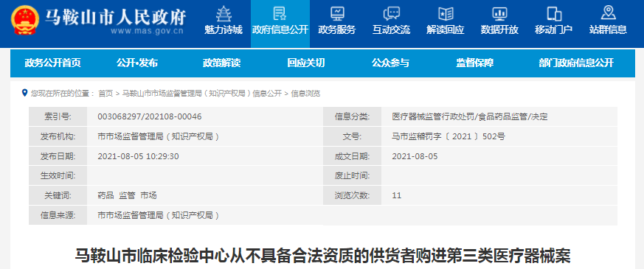The image size is (644, 269).
Task: Click the 信息分类 label cell
Action: click(352, 117)
